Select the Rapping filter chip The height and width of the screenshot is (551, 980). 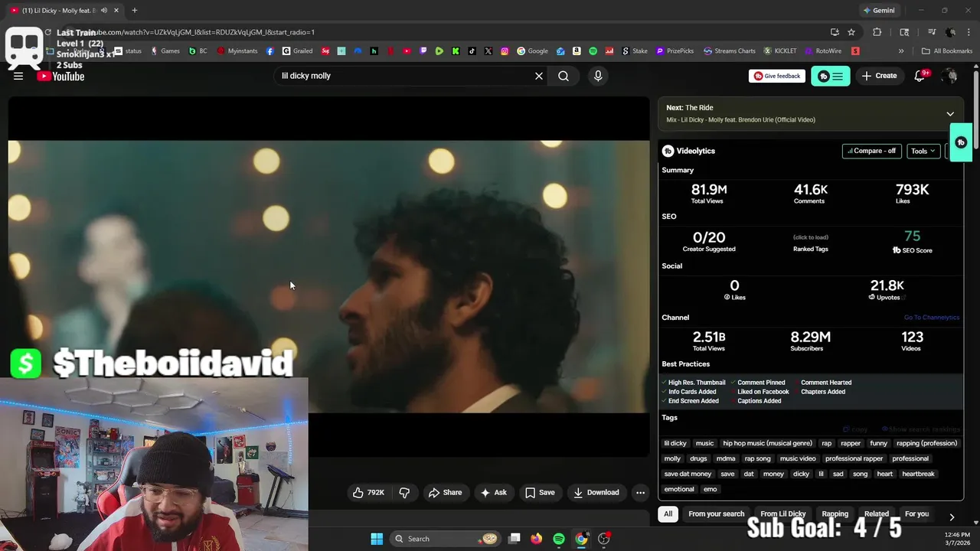click(x=835, y=514)
